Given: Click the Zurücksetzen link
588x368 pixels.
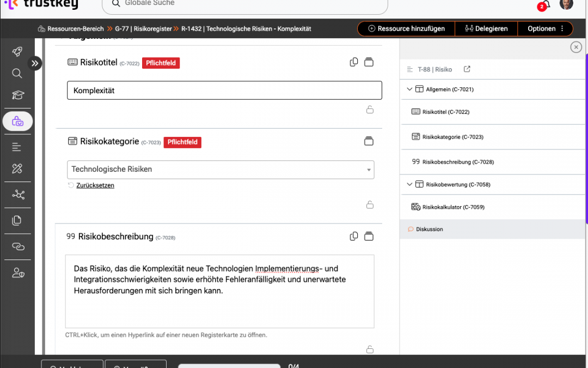Looking at the screenshot, I should point(95,185).
